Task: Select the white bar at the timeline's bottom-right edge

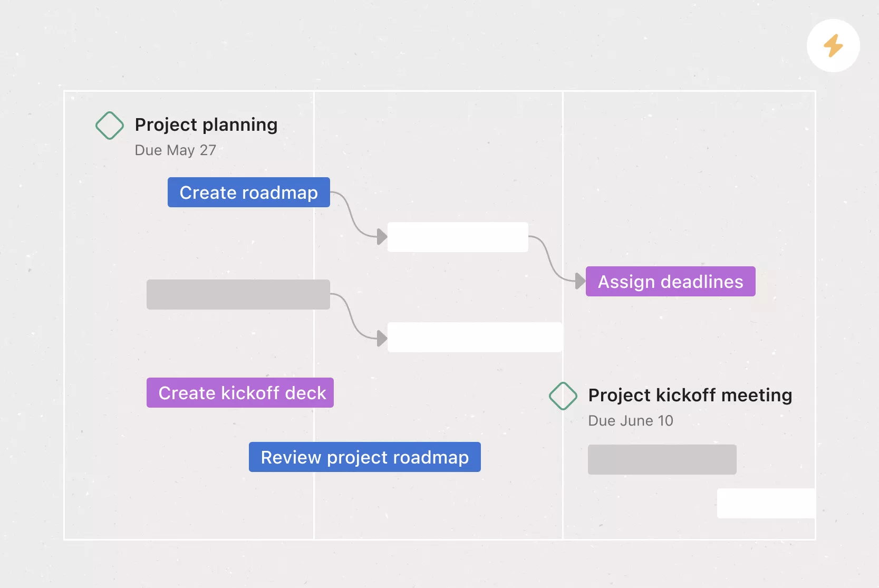Action: coord(766,503)
